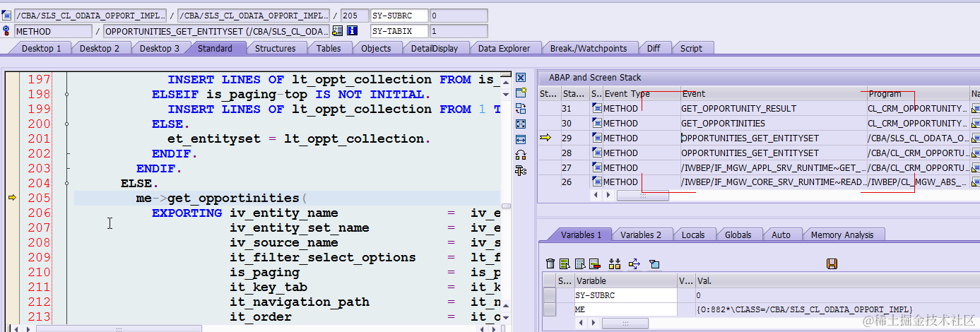Image resolution: width=980 pixels, height=332 pixels.
Task: Click the navigation icon at the right end of stack row 31
Action: pos(976,108)
